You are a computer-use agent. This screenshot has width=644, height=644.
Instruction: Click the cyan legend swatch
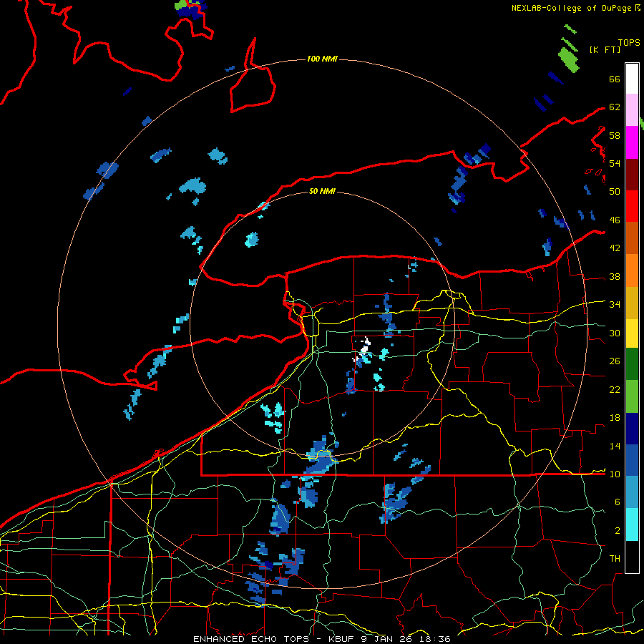click(x=632, y=525)
